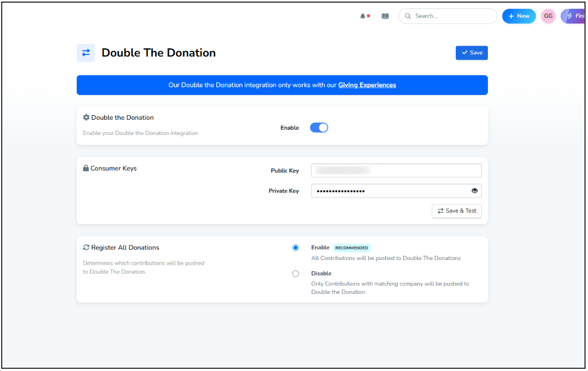
Task: Click the gear icon beside Double the Donation
Action: pos(86,117)
